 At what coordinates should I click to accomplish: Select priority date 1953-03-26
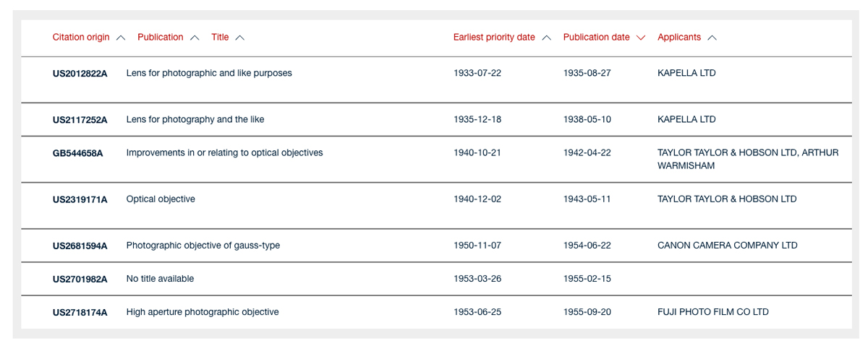pos(477,278)
